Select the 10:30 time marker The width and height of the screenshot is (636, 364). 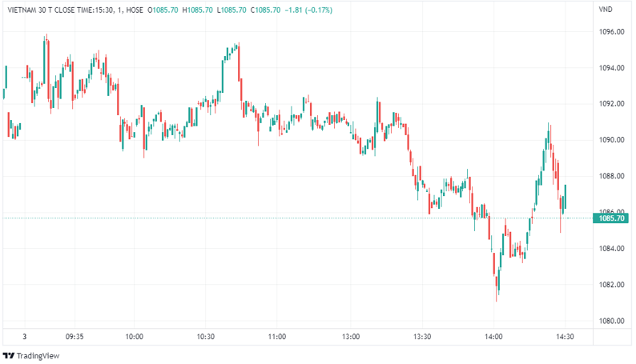tap(205, 337)
